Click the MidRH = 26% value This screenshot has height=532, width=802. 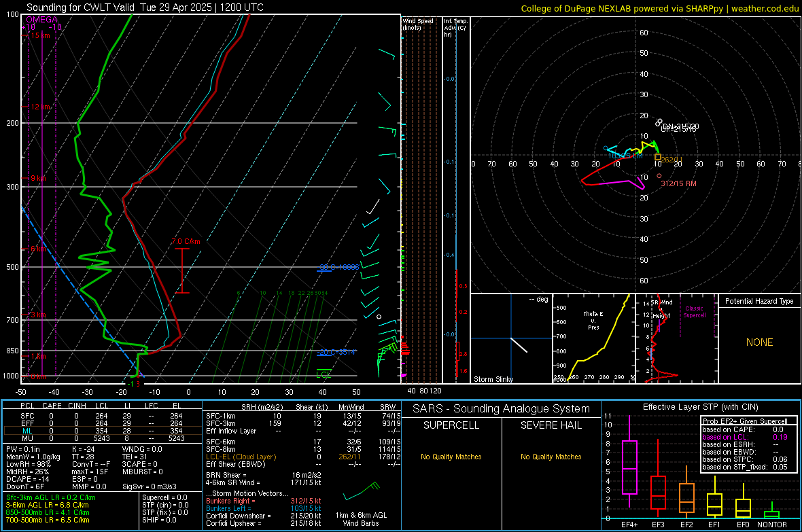(x=28, y=471)
